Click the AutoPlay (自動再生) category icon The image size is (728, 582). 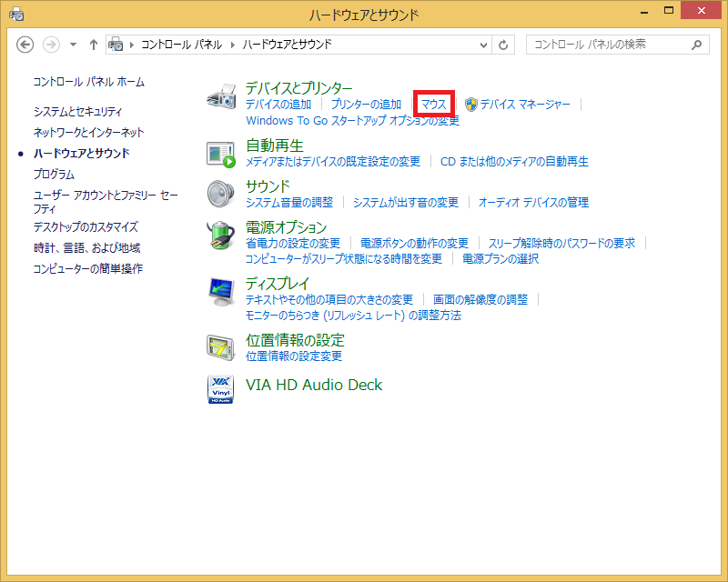point(221,154)
